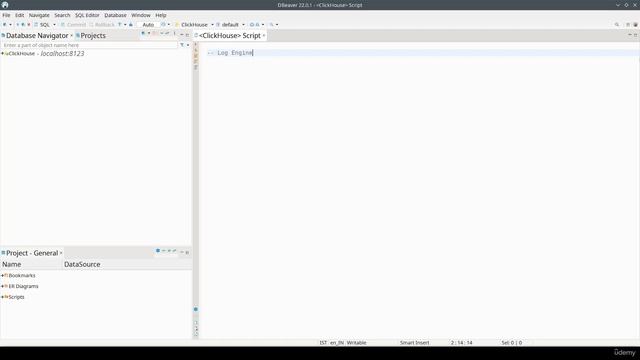Select ClickHouse - localhost:8123 connection
640x360 pixels.
(x=46, y=53)
